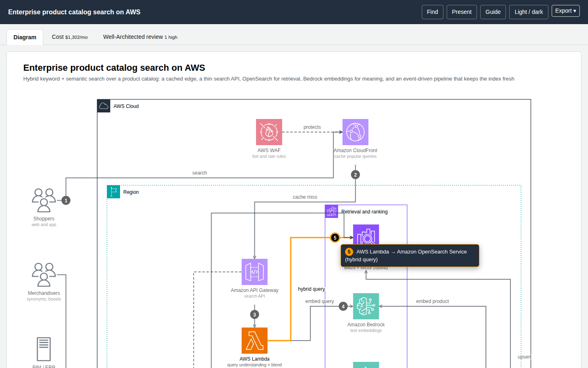Viewport: 588px width, 368px height.
Task: Click the 'protects' edge label
Action: tap(312, 127)
